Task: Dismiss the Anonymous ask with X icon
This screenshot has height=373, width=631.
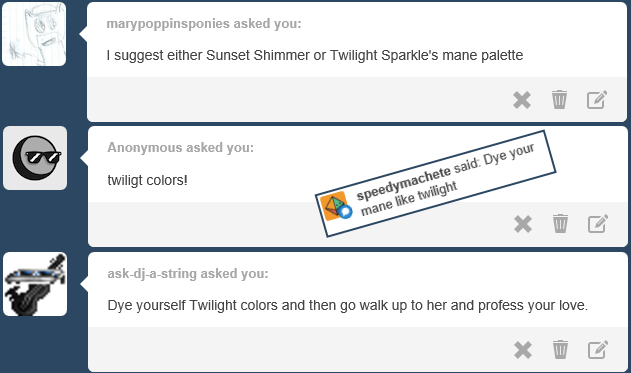Action: pyautogui.click(x=523, y=224)
